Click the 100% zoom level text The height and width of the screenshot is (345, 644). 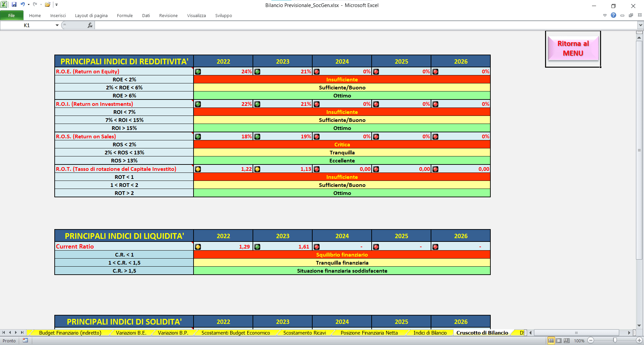coord(579,341)
